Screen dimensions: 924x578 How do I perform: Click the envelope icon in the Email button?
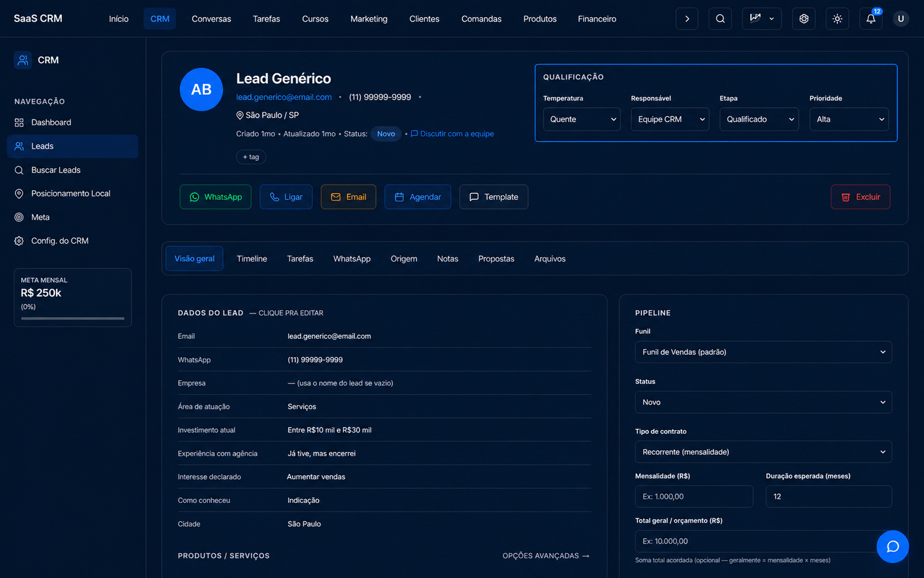coord(336,197)
